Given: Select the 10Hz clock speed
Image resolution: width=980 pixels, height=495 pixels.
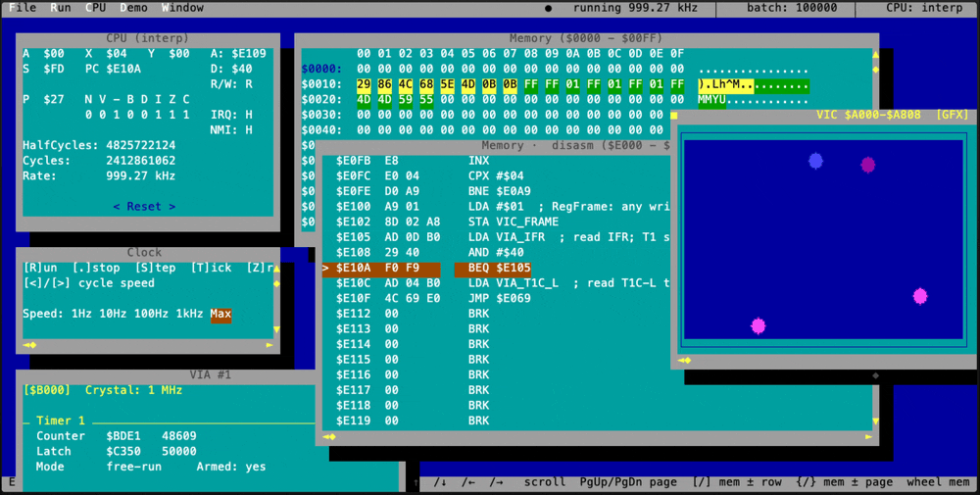Looking at the screenshot, I should coord(113,314).
